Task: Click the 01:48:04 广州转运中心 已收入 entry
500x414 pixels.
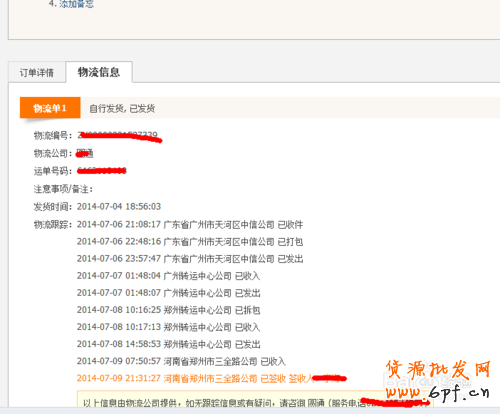Action: [x=168, y=276]
